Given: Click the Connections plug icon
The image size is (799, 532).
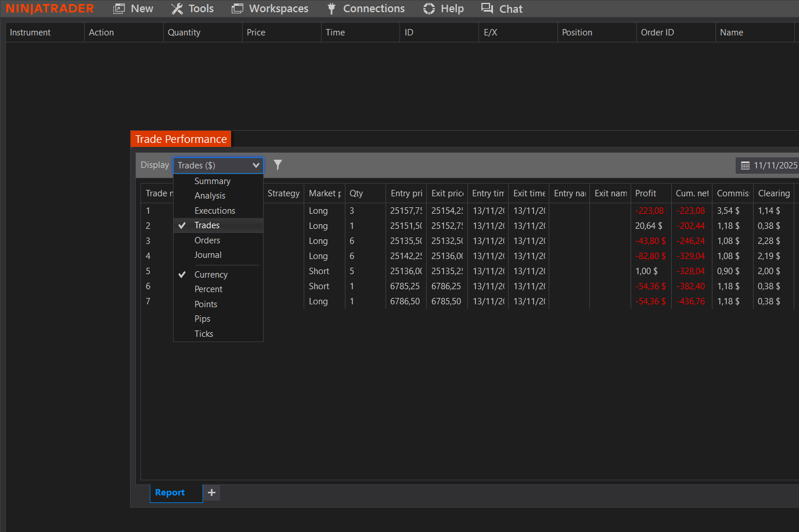Looking at the screenshot, I should tap(331, 8).
